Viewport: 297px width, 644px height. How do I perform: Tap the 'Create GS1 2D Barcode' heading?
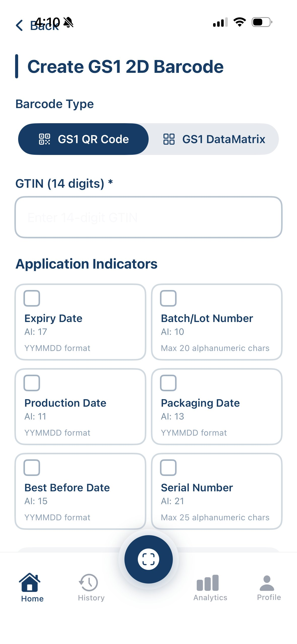[125, 67]
